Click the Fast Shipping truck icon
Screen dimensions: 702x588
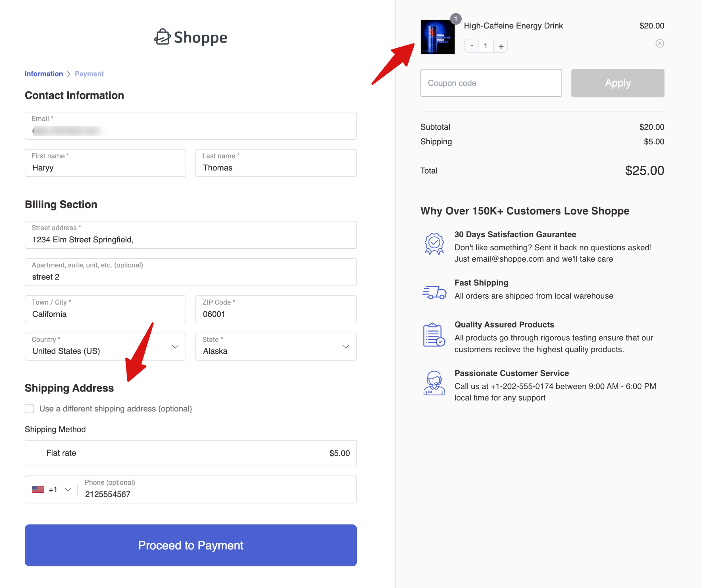tap(434, 292)
